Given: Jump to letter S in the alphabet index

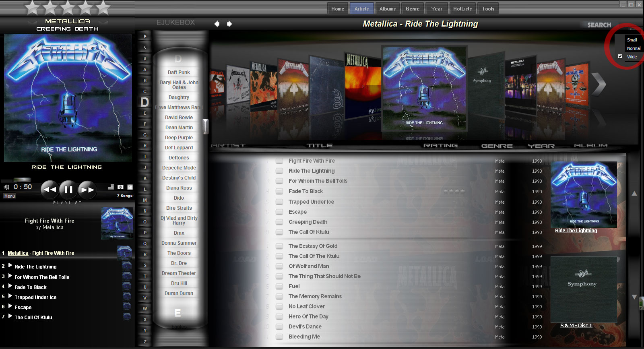Looking at the screenshot, I should 145,265.
